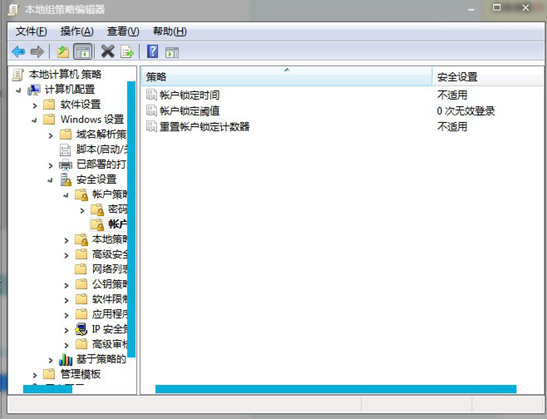The height and width of the screenshot is (420, 547).
Task: Click the 已部署的打印机 printer icon
Action: pyautogui.click(x=65, y=165)
